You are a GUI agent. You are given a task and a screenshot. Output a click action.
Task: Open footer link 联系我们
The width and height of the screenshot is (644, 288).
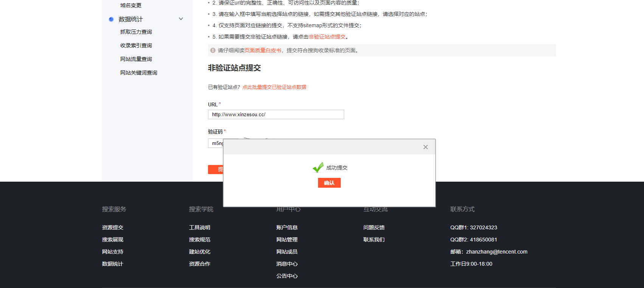pyautogui.click(x=374, y=240)
